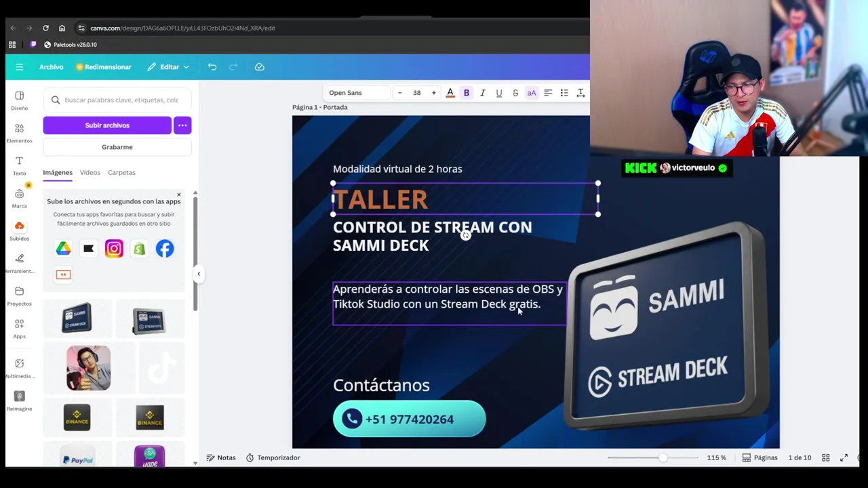The width and height of the screenshot is (868, 488).
Task: Toggle strikethrough formatting
Action: point(515,93)
